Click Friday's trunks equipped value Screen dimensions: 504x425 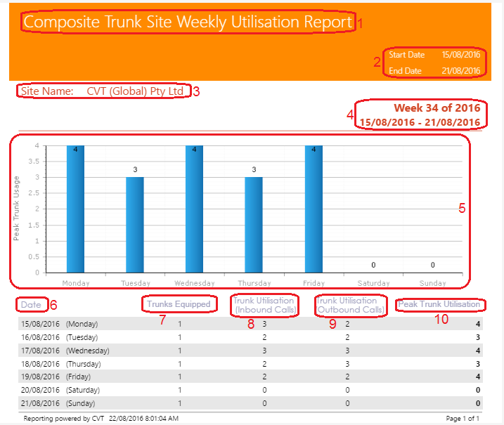180,377
